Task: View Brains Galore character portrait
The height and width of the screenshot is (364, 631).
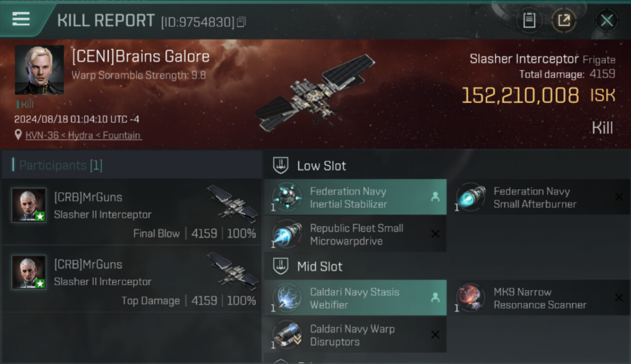Action: [39, 70]
